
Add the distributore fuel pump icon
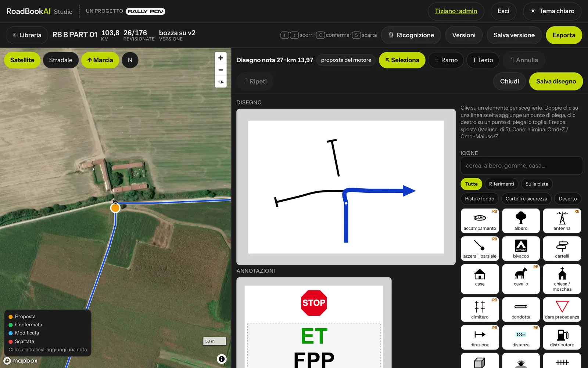click(x=562, y=337)
